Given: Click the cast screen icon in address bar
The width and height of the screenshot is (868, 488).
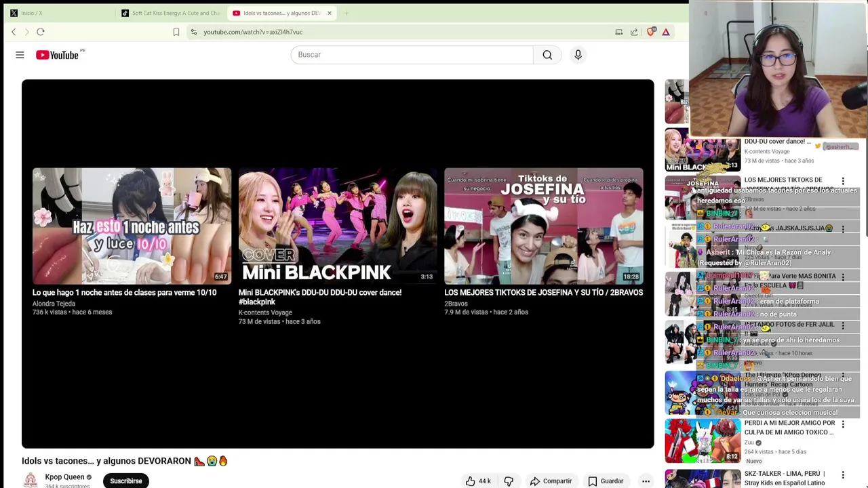Looking at the screenshot, I should pos(619,32).
